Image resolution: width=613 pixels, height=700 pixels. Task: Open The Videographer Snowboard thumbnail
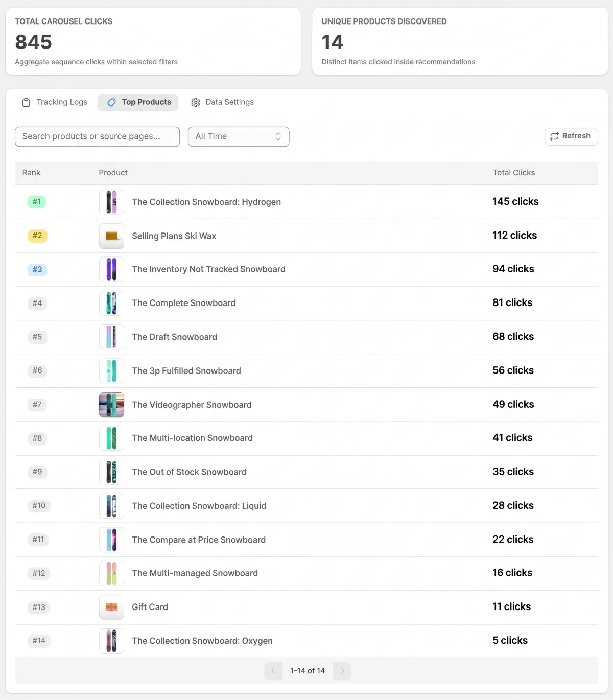click(x=111, y=405)
